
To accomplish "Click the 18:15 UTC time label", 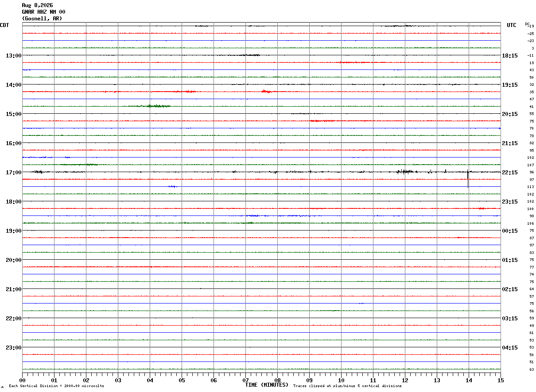I will point(509,55).
